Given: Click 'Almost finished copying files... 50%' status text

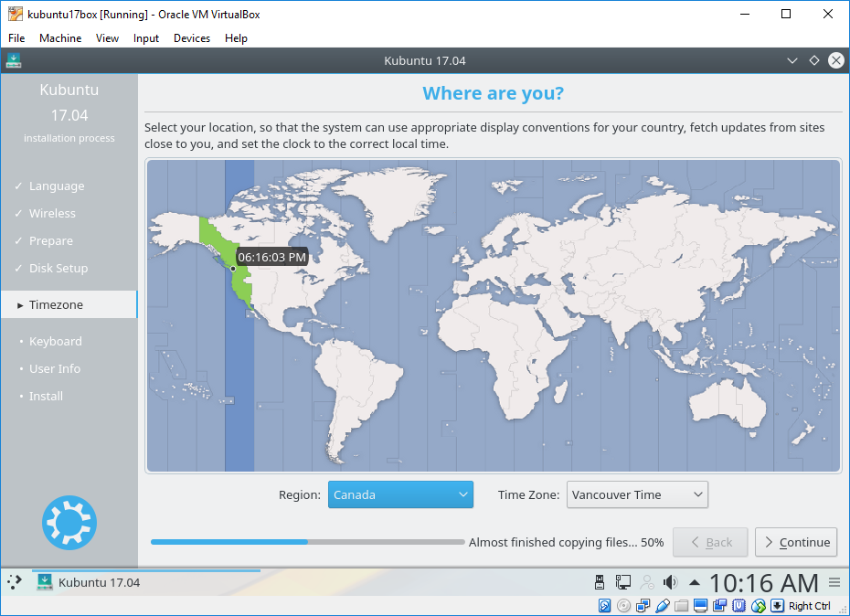Looking at the screenshot, I should click(x=566, y=542).
